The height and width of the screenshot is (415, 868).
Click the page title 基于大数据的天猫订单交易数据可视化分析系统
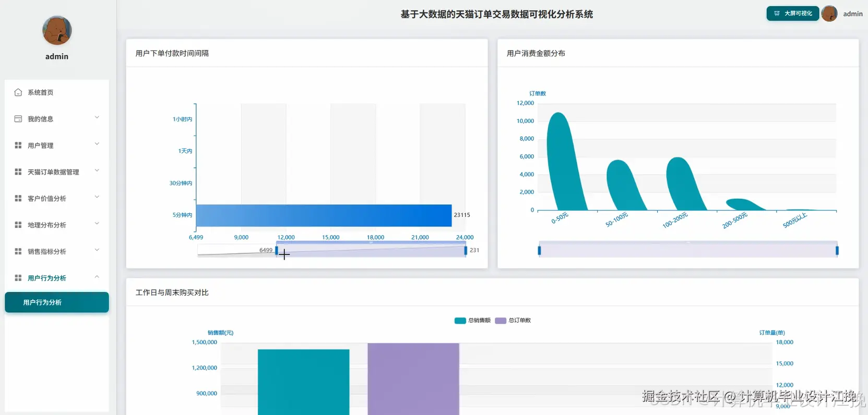click(x=497, y=15)
